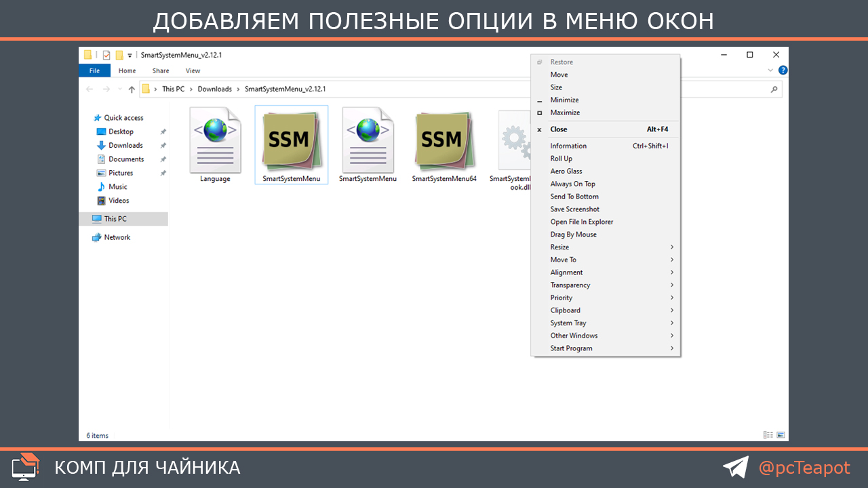Enable Aero Glass from the window menu
This screenshot has width=868, height=488.
coord(606,171)
